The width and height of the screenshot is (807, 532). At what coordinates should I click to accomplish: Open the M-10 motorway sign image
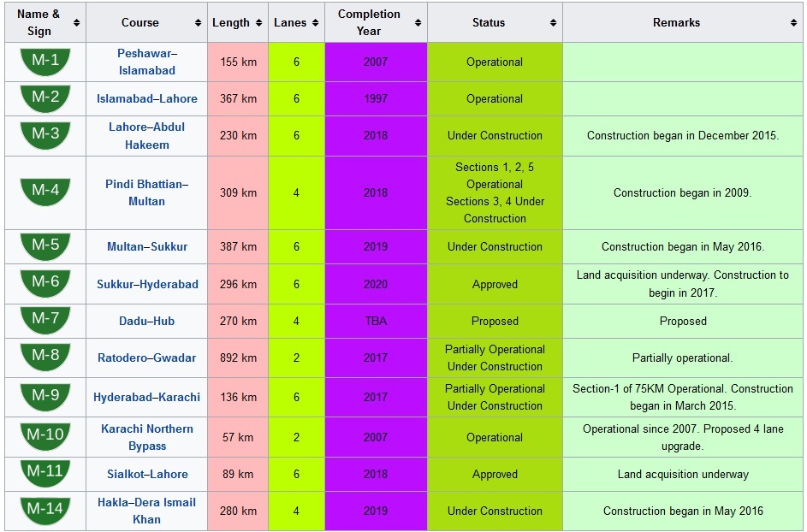coord(45,437)
